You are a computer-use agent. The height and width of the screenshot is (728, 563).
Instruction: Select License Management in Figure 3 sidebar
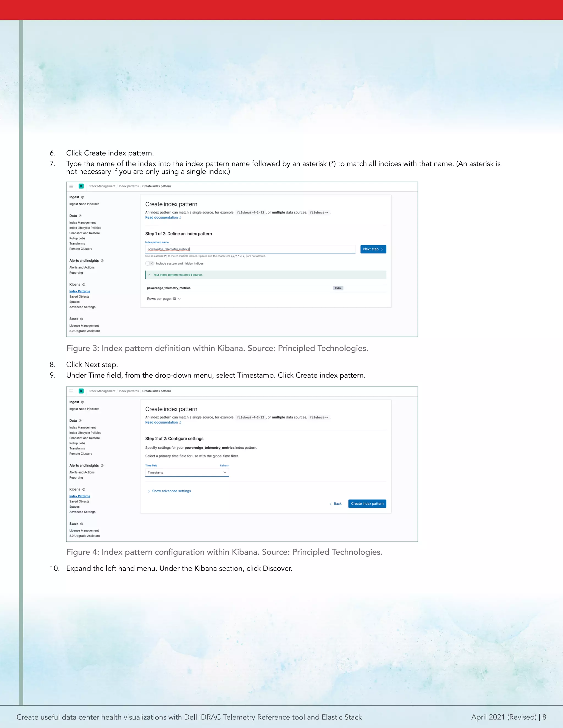point(84,326)
